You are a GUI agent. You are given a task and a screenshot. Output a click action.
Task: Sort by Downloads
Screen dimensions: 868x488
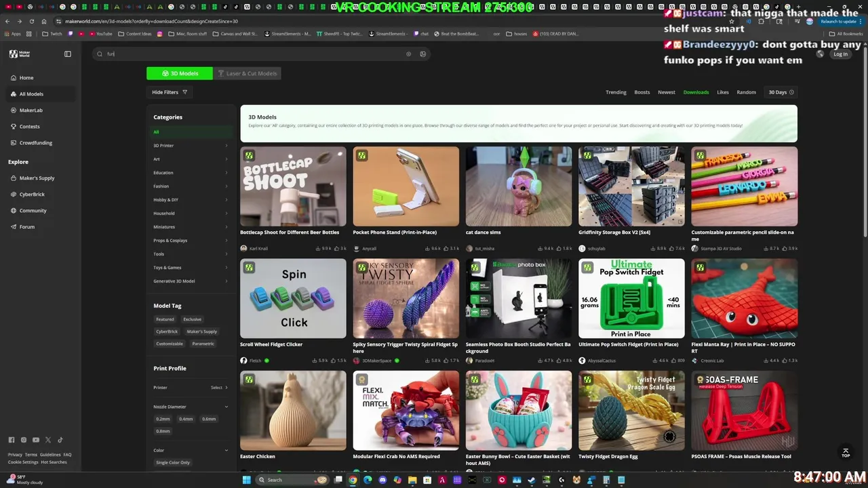coord(696,92)
